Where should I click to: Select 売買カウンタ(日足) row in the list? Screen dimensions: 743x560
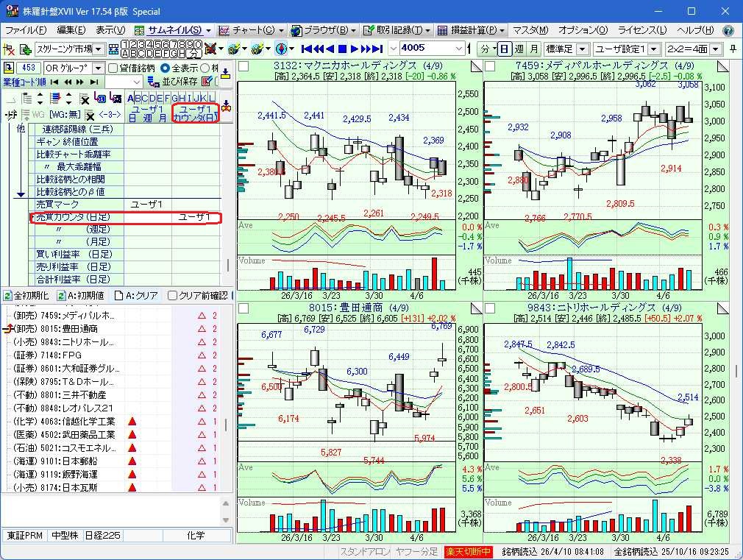72,218
